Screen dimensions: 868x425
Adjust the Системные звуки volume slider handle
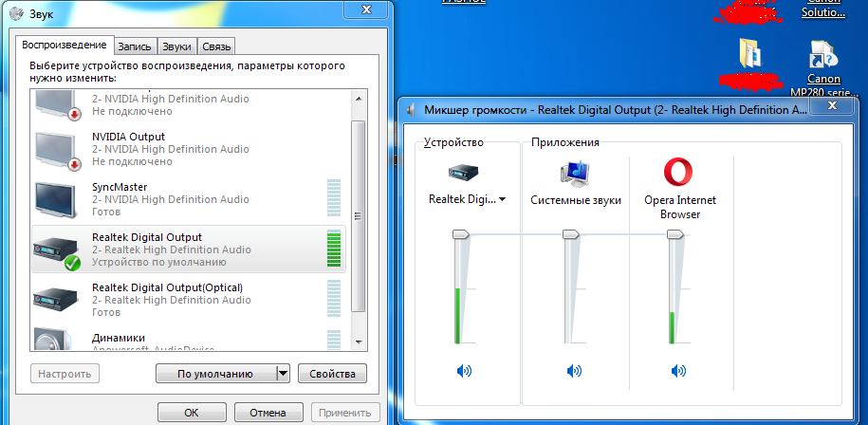[x=571, y=234]
